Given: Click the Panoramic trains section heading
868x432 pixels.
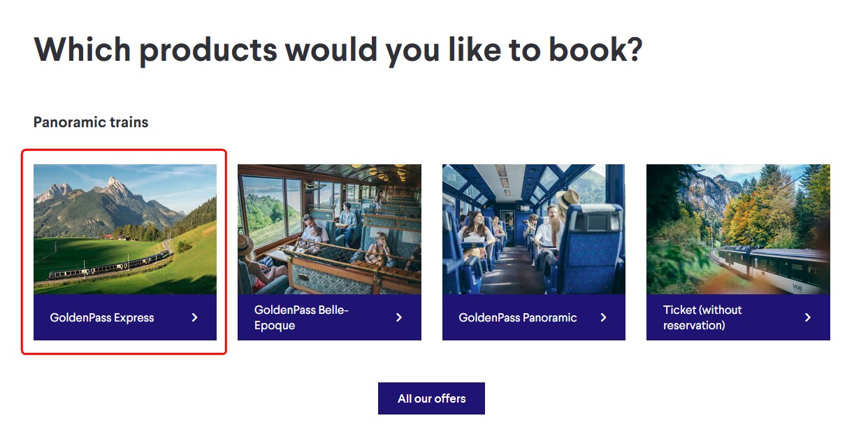Looking at the screenshot, I should [91, 122].
